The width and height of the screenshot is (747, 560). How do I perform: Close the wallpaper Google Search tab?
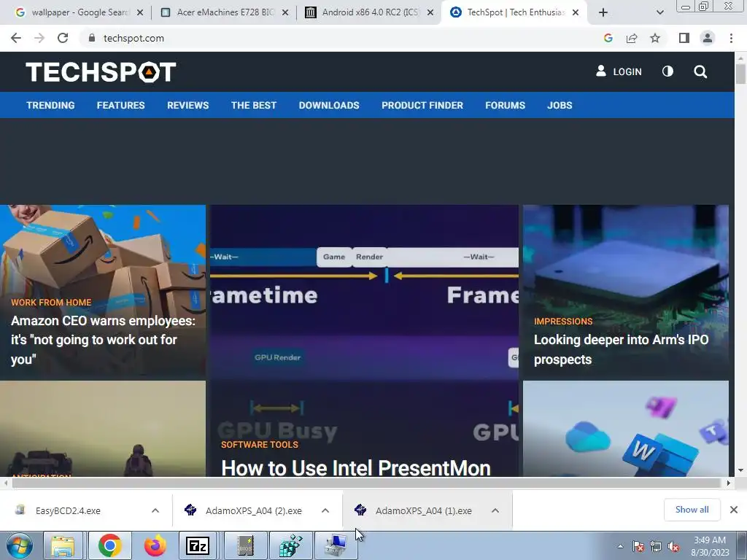coord(140,13)
